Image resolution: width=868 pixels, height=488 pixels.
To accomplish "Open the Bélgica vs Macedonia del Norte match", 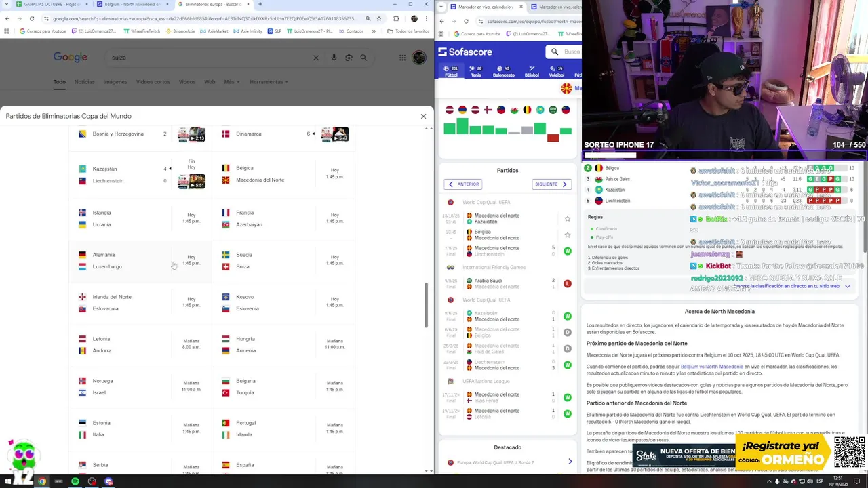I will pyautogui.click(x=283, y=174).
